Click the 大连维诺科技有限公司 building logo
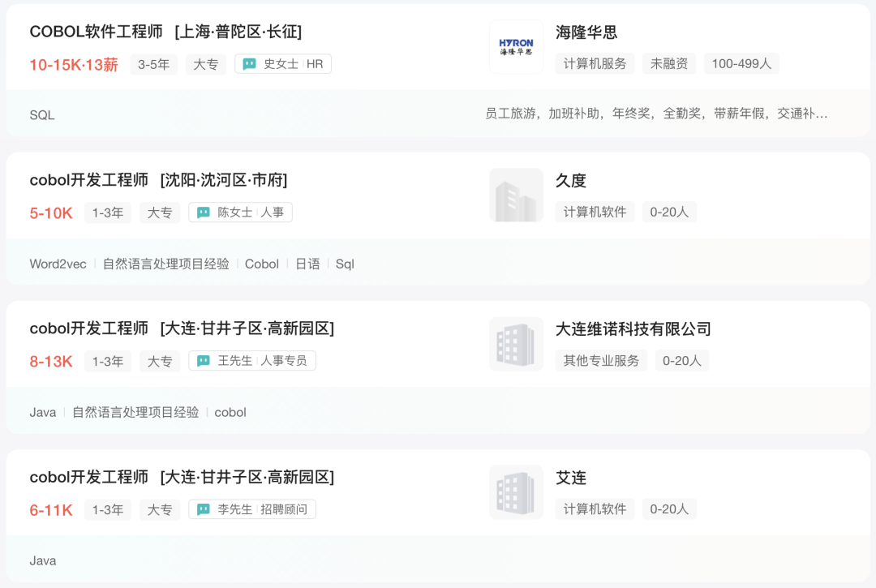 pyautogui.click(x=516, y=344)
